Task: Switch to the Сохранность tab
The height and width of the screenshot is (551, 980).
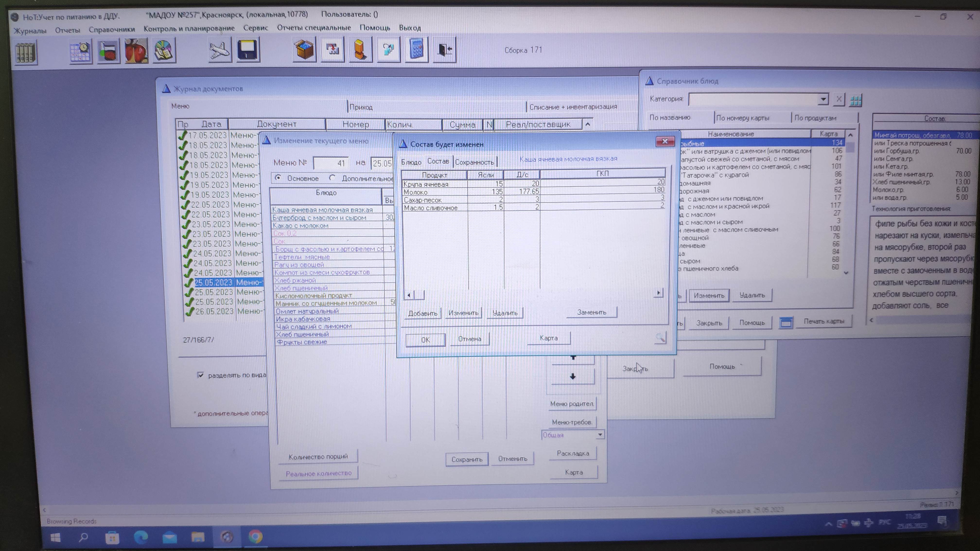Action: (474, 162)
